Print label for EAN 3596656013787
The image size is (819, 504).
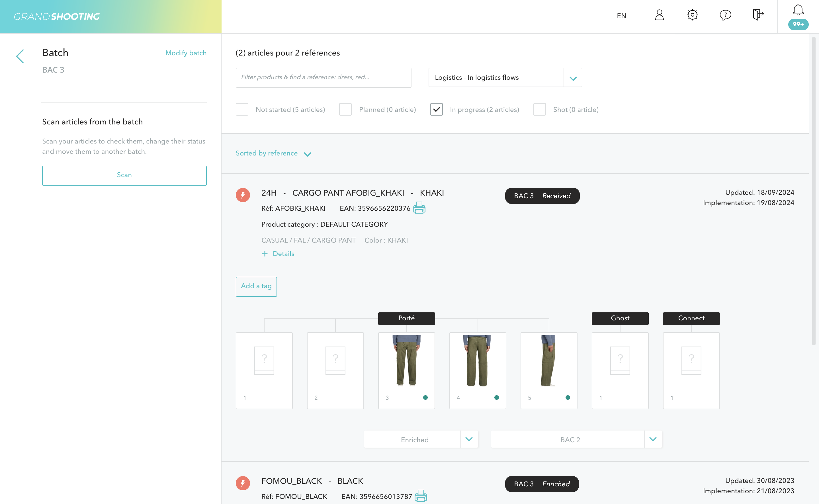click(x=421, y=496)
